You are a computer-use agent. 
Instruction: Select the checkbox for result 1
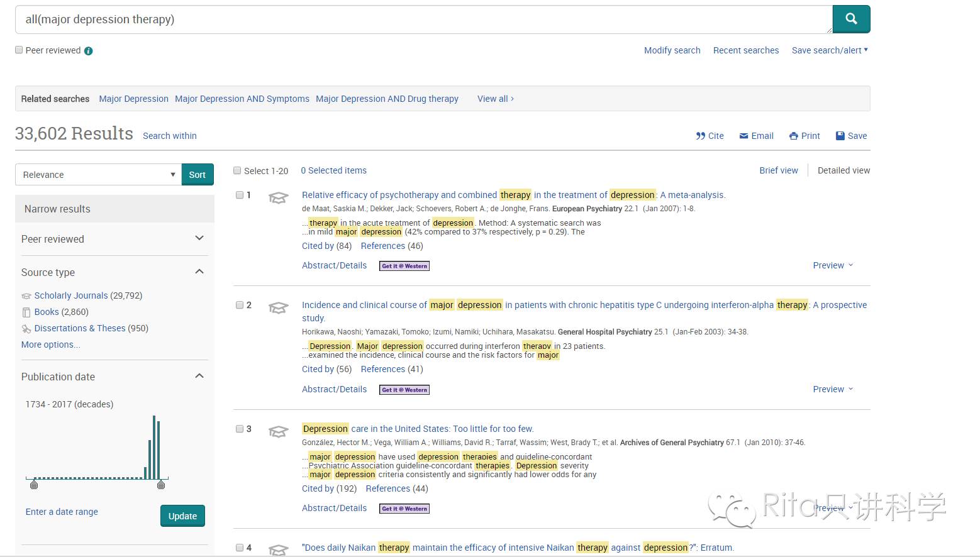(240, 195)
